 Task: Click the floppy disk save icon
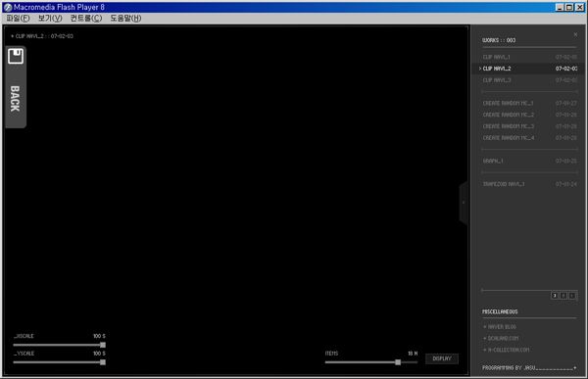(x=16, y=57)
